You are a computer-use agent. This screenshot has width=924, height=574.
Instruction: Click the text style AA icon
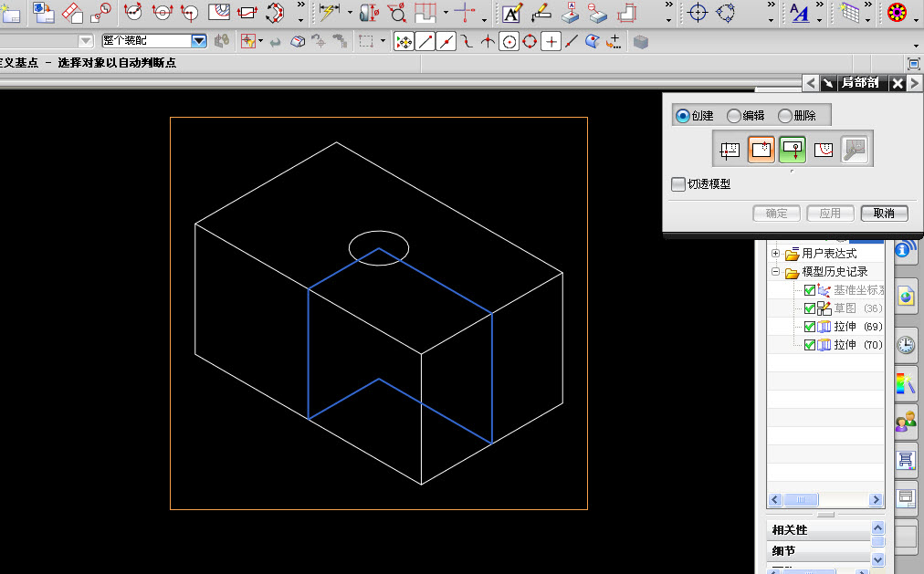click(800, 13)
